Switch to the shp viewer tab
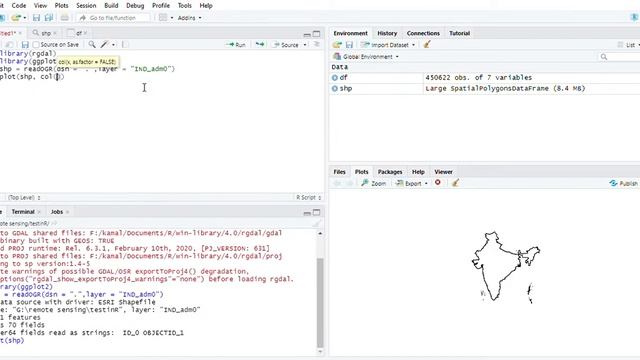Screen dimensions: 640x360 (46, 33)
